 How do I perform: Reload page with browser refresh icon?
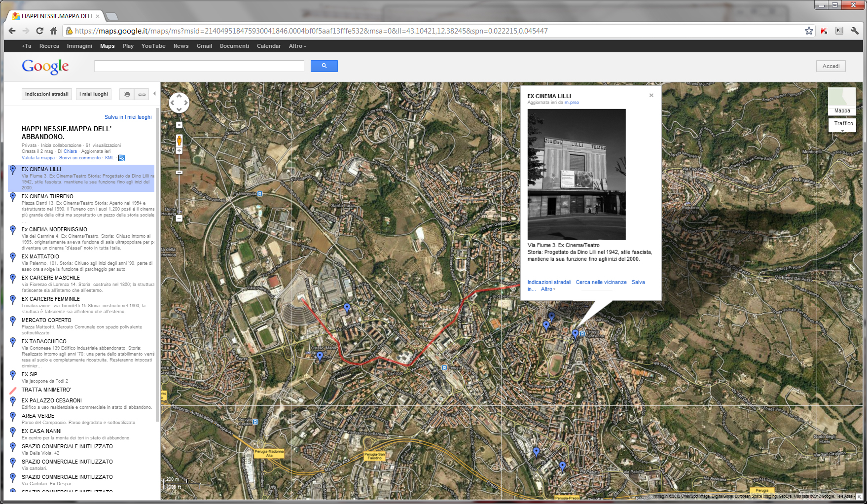point(39,31)
